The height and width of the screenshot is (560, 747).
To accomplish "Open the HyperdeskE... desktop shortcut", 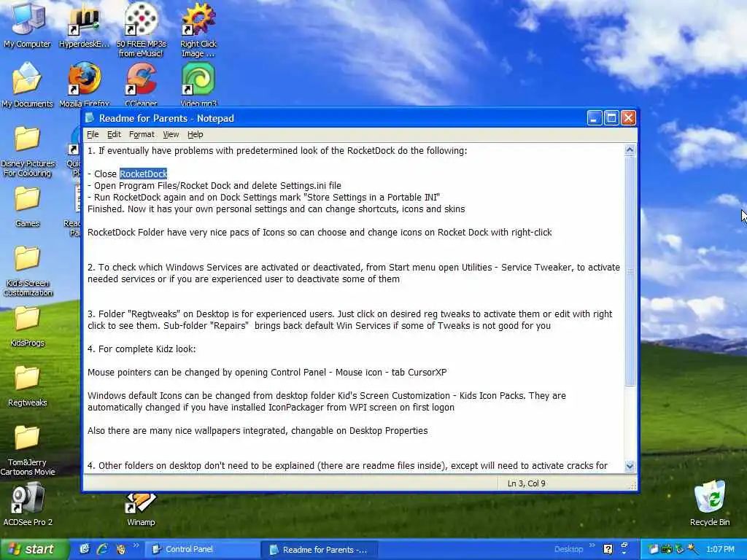I will coord(85,25).
